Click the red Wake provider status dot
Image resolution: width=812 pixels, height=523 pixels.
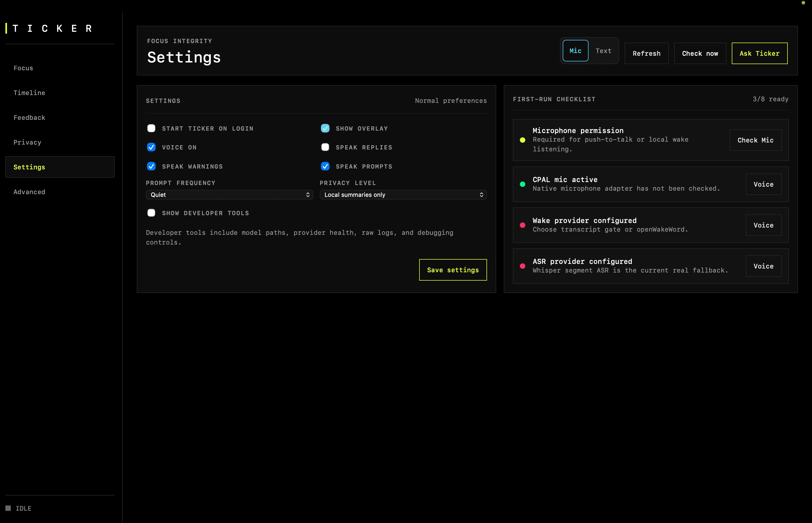[522, 225]
